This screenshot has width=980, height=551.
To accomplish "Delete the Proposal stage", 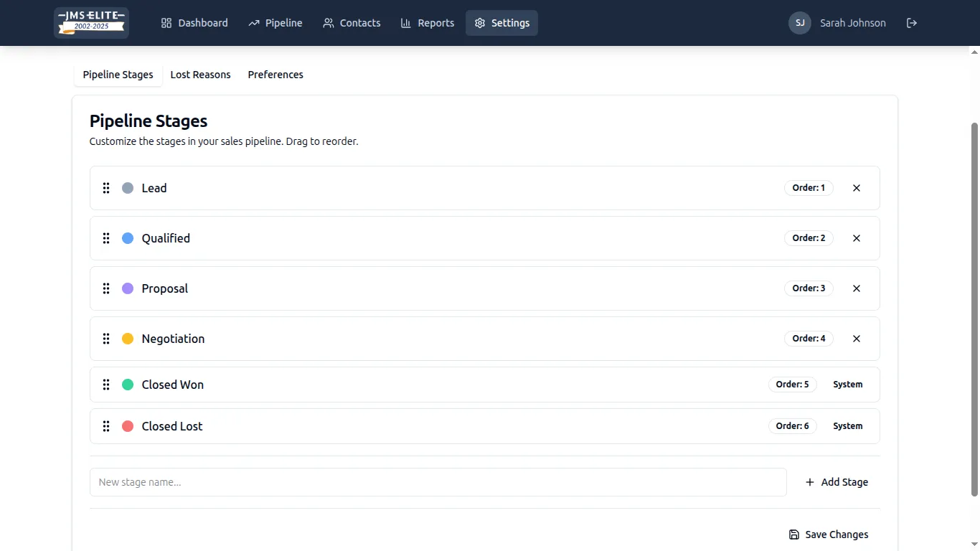I will [x=857, y=288].
